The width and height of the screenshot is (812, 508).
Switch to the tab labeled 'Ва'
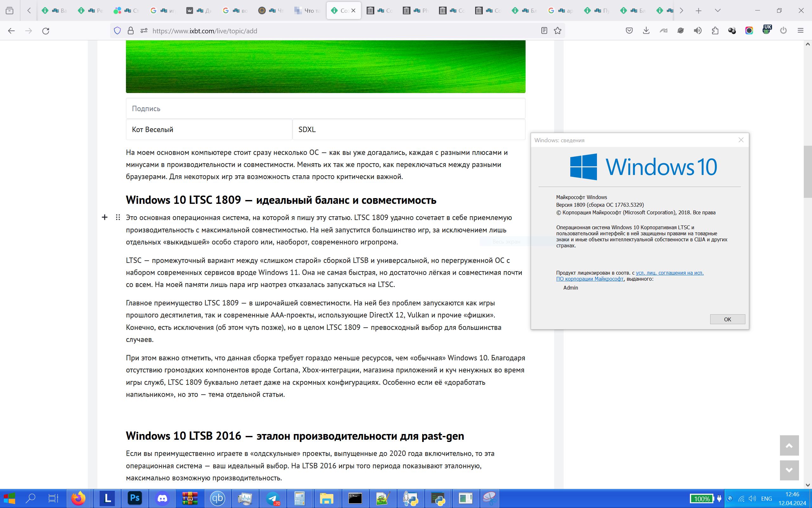pyautogui.click(x=54, y=10)
